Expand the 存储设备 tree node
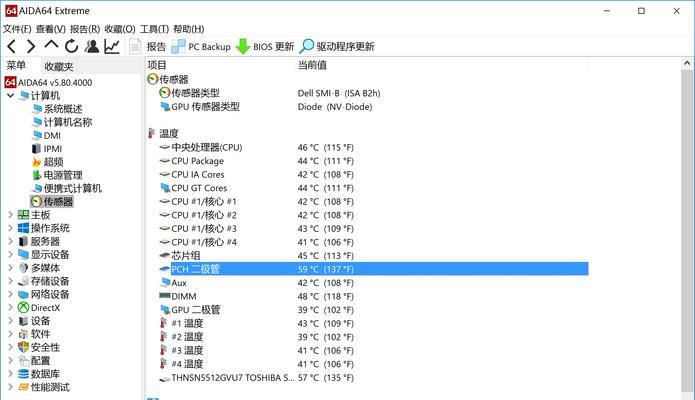This screenshot has height=400, width=695. (11, 281)
